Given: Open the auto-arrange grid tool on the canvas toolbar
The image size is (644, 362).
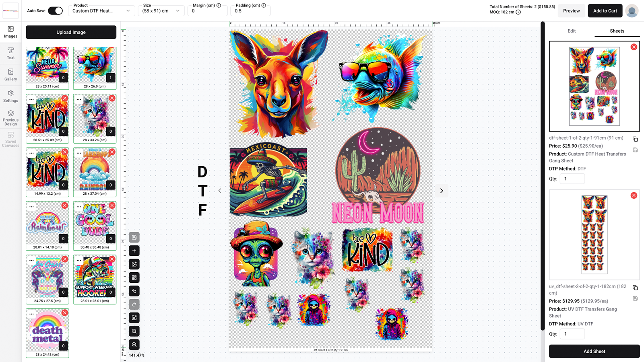Looking at the screenshot, I should click(134, 278).
